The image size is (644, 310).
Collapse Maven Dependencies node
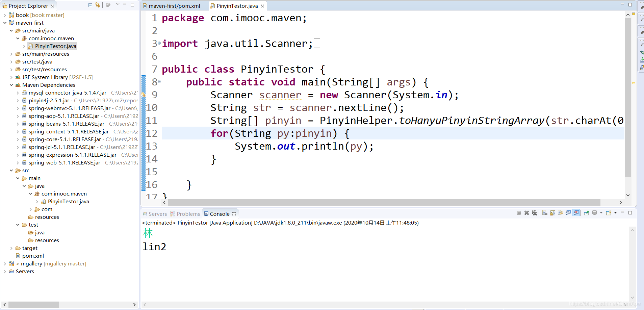pyautogui.click(x=11, y=85)
